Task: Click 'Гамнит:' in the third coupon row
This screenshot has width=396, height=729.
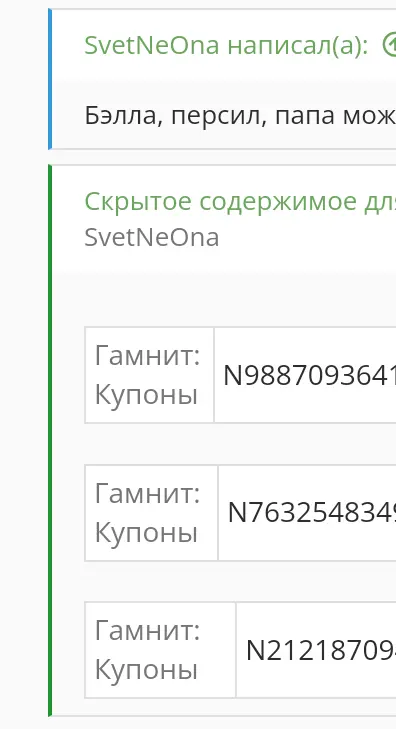Action: [147, 630]
